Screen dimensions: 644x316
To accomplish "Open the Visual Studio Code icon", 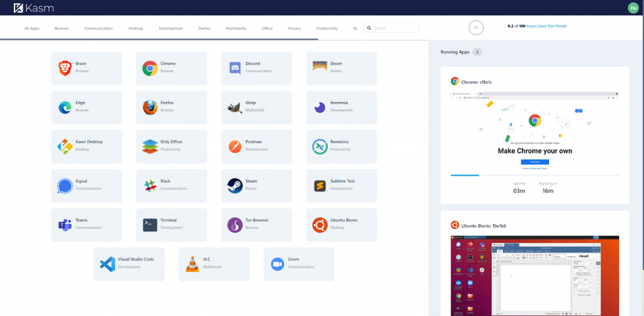I will (108, 264).
